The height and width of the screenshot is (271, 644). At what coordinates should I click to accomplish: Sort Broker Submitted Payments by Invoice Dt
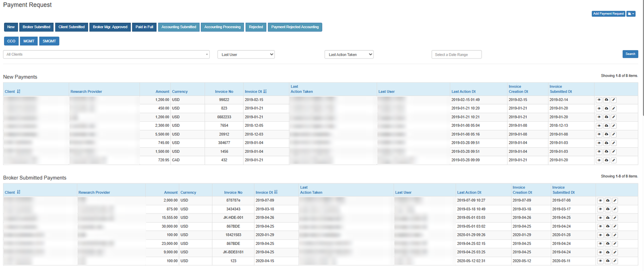click(x=267, y=192)
